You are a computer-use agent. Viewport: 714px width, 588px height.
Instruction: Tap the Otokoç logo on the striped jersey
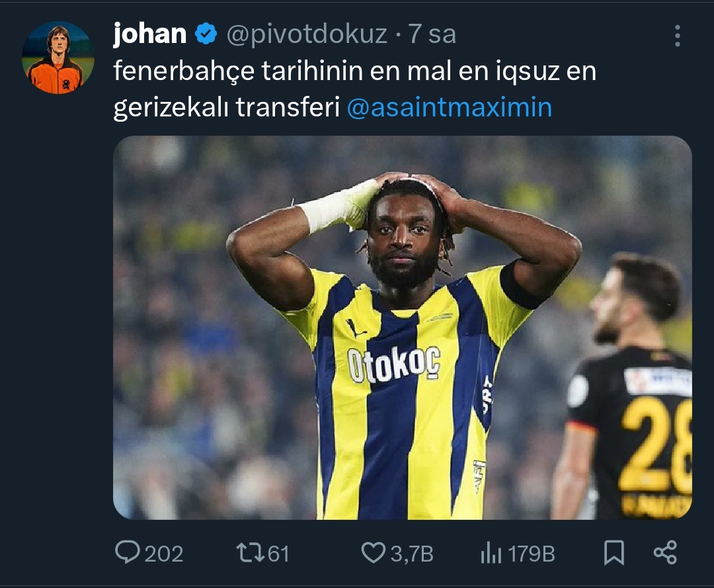click(394, 364)
